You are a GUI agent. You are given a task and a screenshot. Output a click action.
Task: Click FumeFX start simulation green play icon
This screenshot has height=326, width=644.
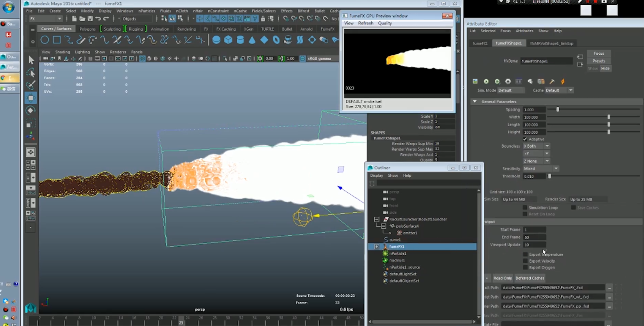[486, 81]
